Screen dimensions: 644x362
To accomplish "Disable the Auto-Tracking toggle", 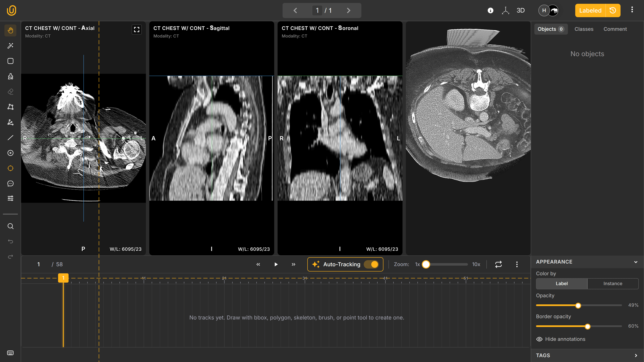I will coord(371,264).
